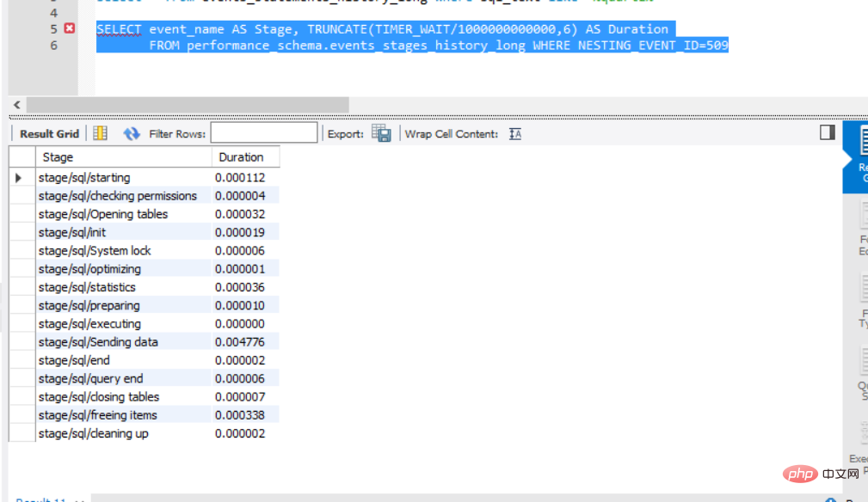Click the row header for stage/sql/init
This screenshot has width=868, height=502.
pos(22,232)
